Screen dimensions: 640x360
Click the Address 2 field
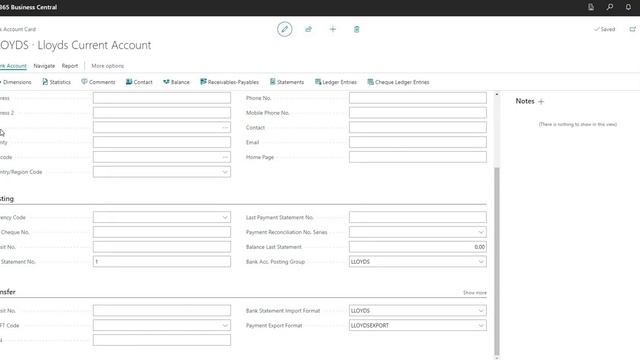click(162, 113)
